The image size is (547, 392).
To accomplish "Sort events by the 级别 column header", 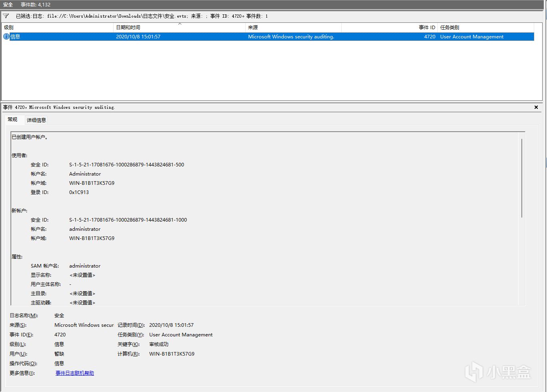I will coord(58,27).
